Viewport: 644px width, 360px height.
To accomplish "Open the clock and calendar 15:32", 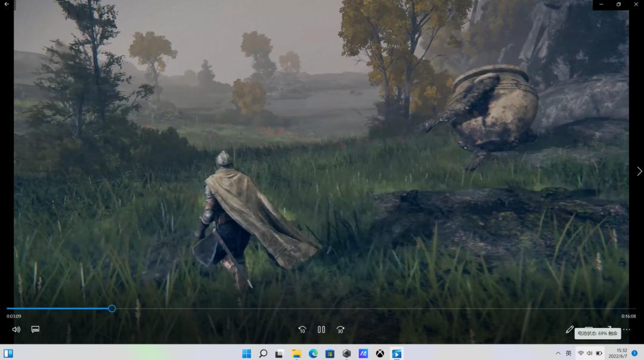I will (618, 353).
